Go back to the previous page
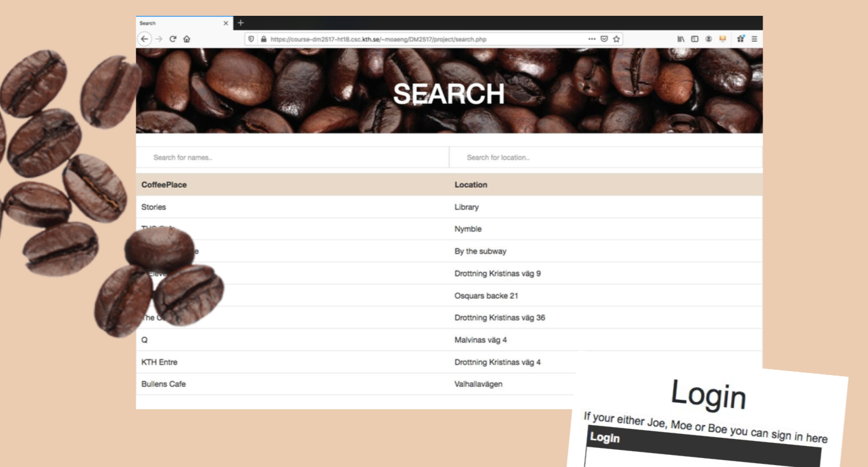Image resolution: width=868 pixels, height=467 pixels. point(145,39)
